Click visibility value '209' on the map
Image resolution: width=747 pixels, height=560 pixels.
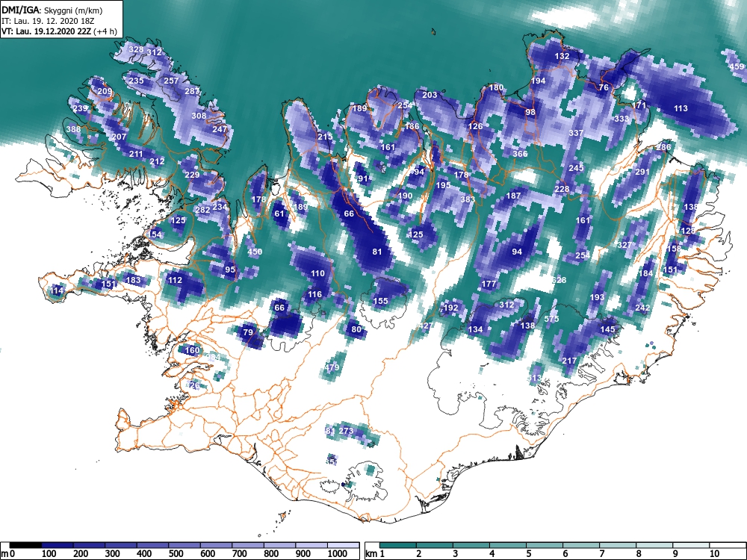point(105,91)
